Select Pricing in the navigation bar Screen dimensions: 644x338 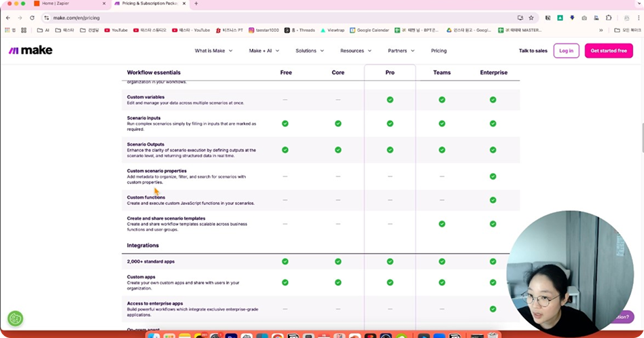(x=439, y=51)
